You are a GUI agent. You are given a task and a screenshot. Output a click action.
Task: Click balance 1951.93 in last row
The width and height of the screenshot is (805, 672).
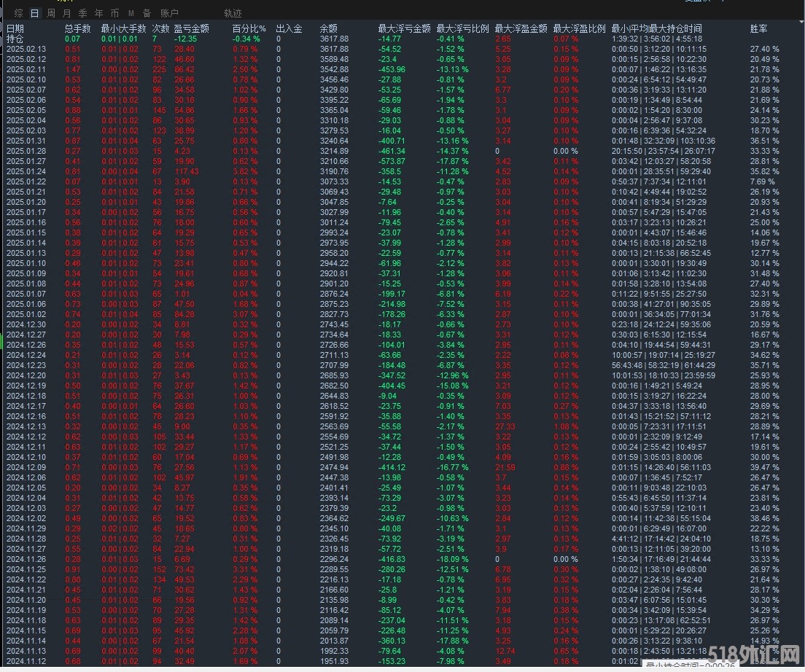(x=334, y=661)
